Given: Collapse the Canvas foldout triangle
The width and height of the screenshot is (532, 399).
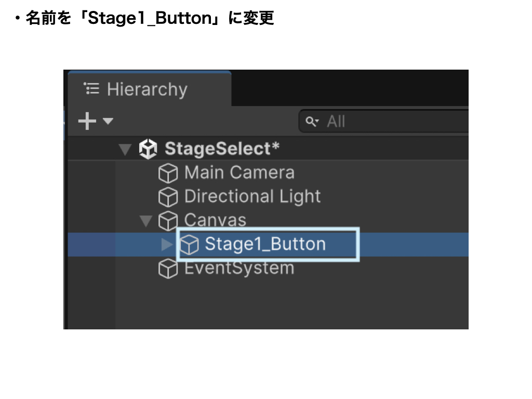Looking at the screenshot, I should [146, 221].
